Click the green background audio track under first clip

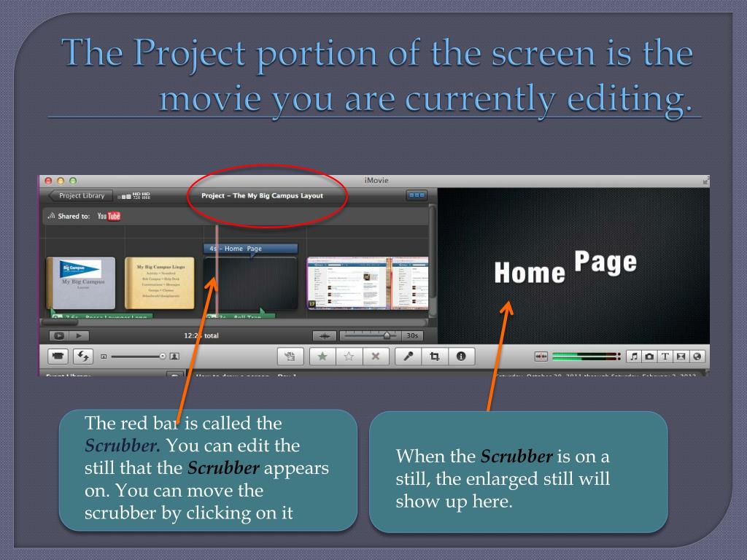[102, 316]
